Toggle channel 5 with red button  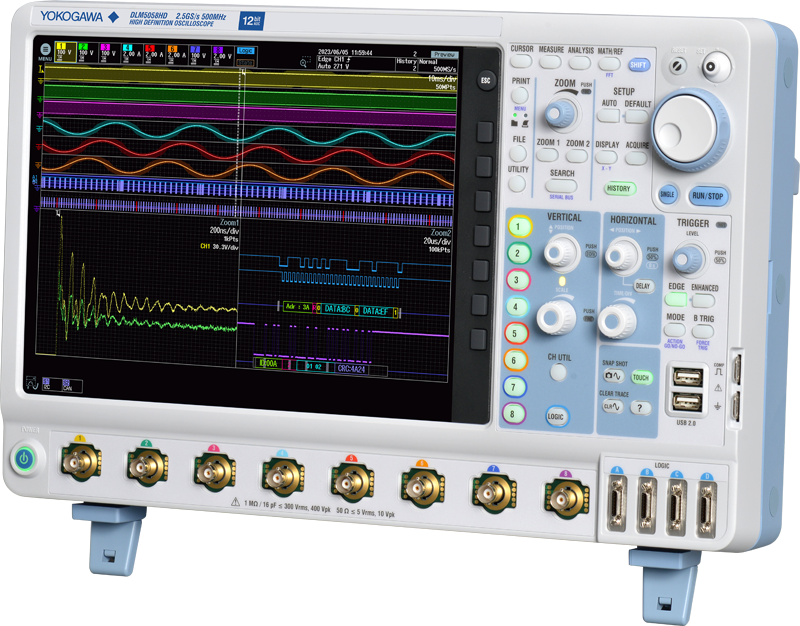[516, 333]
